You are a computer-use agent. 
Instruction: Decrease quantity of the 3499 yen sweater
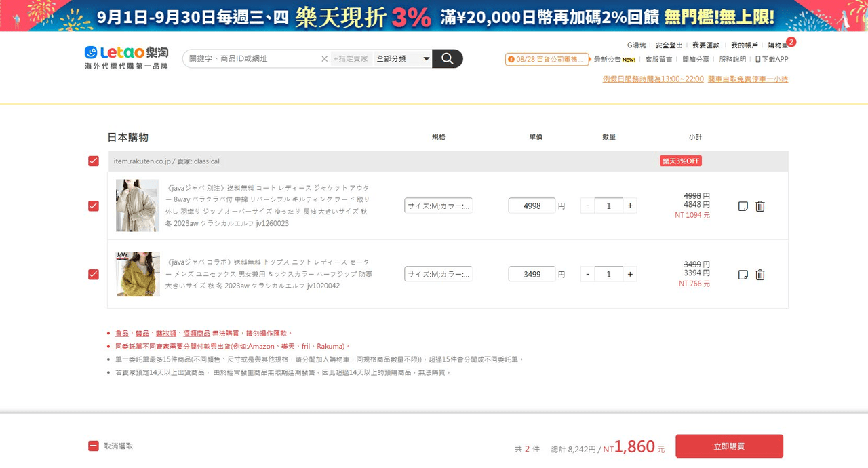pyautogui.click(x=588, y=274)
